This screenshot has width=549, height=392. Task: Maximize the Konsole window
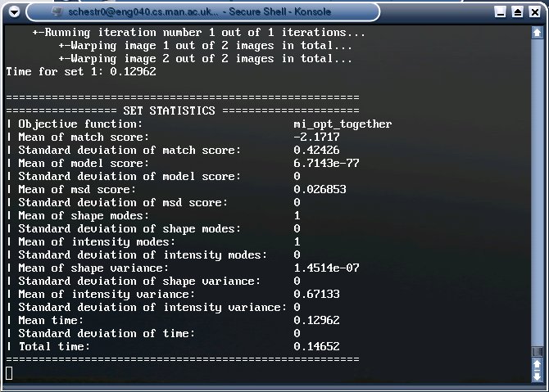pos(518,12)
